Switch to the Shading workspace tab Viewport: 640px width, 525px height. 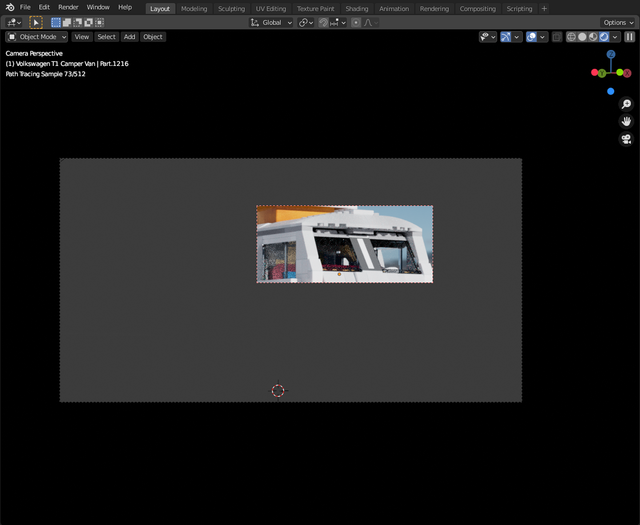[x=357, y=9]
